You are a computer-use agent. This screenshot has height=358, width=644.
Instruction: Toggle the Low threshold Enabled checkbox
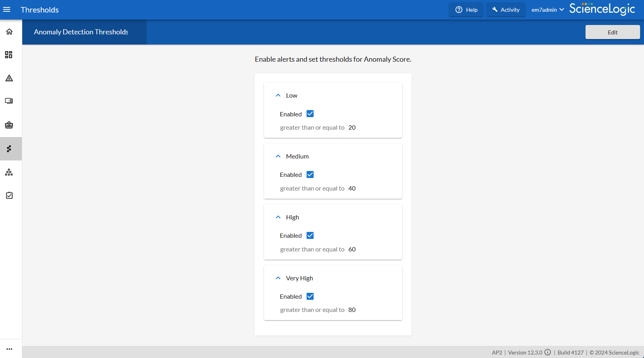[x=310, y=114]
